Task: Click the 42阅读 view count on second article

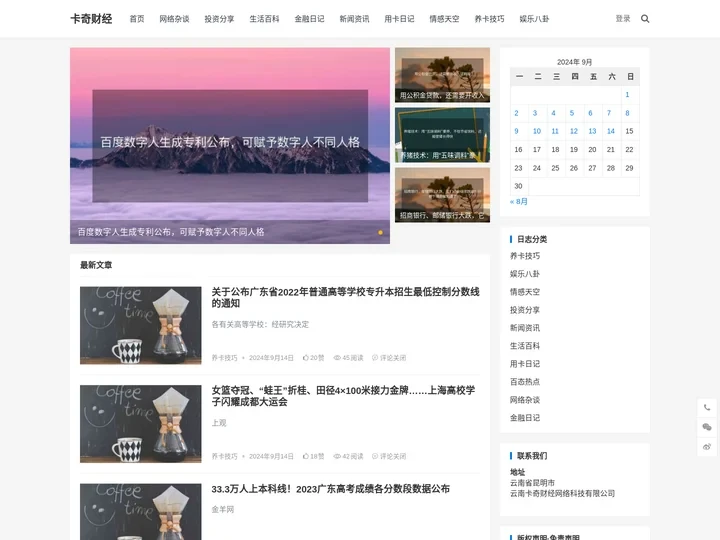Action: 348,456
